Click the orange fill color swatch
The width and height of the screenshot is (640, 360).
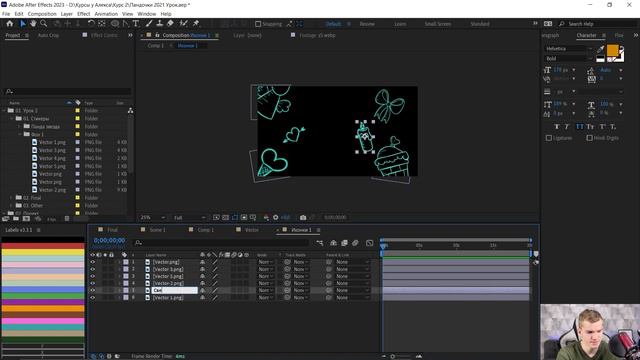[613, 50]
